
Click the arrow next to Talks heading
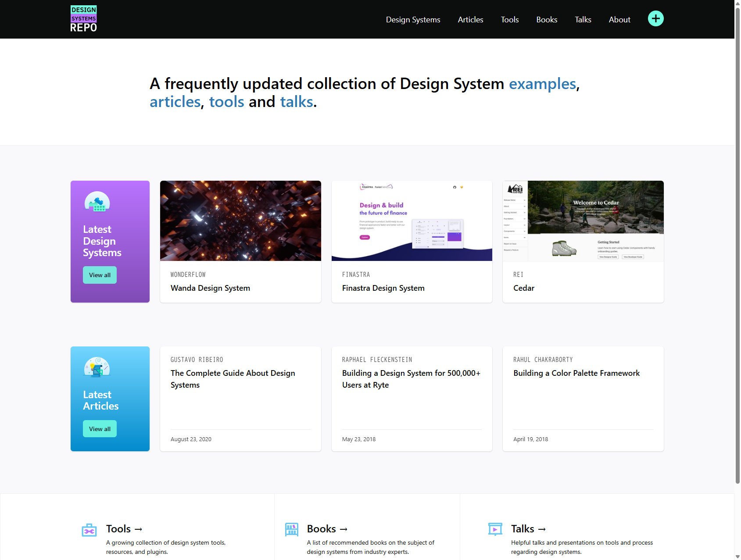542,529
